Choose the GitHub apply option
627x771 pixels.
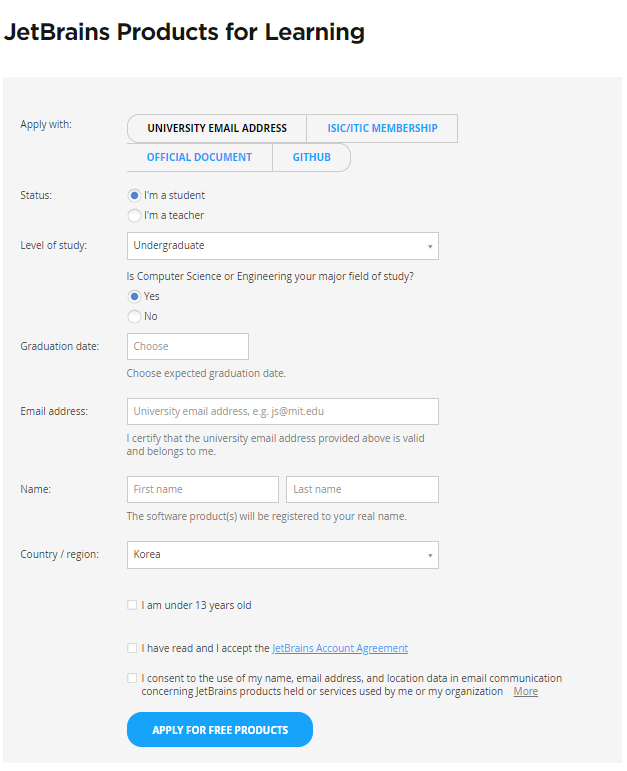pyautogui.click(x=311, y=157)
